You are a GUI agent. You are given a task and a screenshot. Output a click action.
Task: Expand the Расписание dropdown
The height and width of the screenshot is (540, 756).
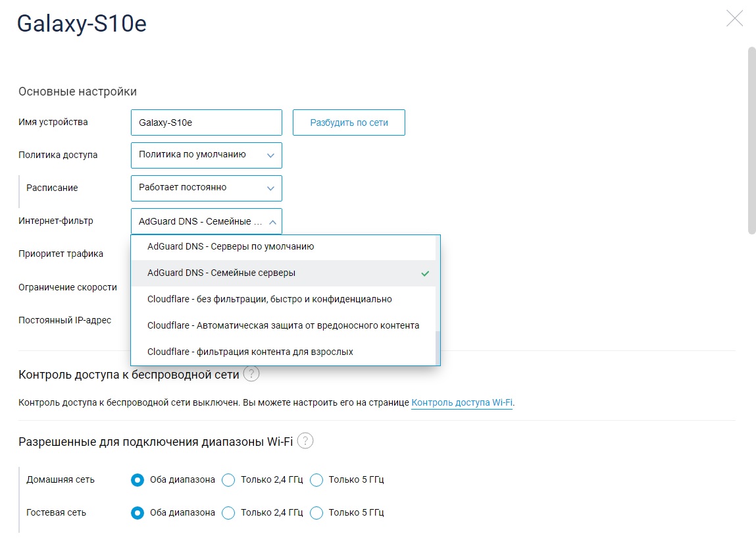pos(206,188)
